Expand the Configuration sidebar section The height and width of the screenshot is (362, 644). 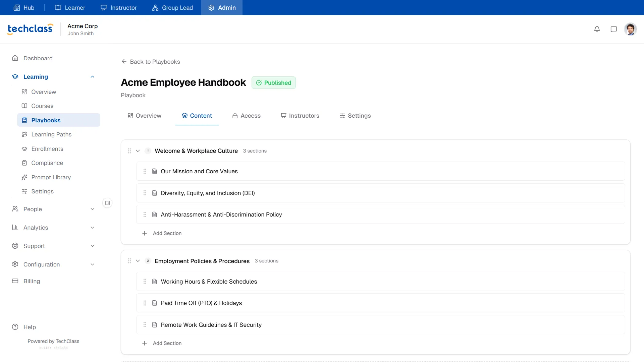[x=93, y=264]
